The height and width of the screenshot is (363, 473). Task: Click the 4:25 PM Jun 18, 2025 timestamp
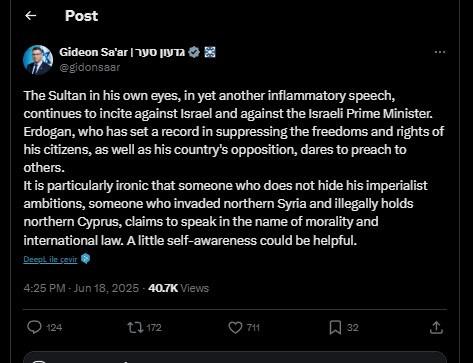[x=81, y=288]
